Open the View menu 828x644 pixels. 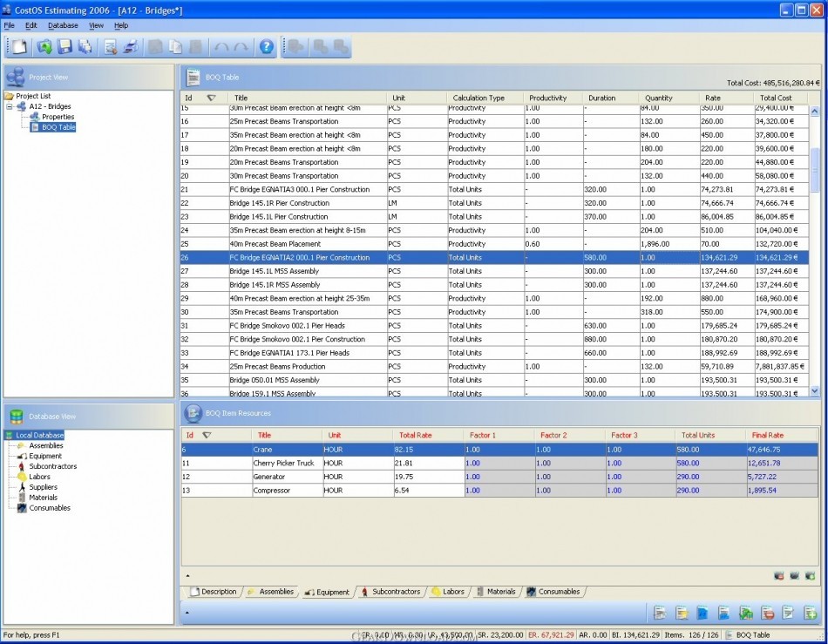(96, 25)
